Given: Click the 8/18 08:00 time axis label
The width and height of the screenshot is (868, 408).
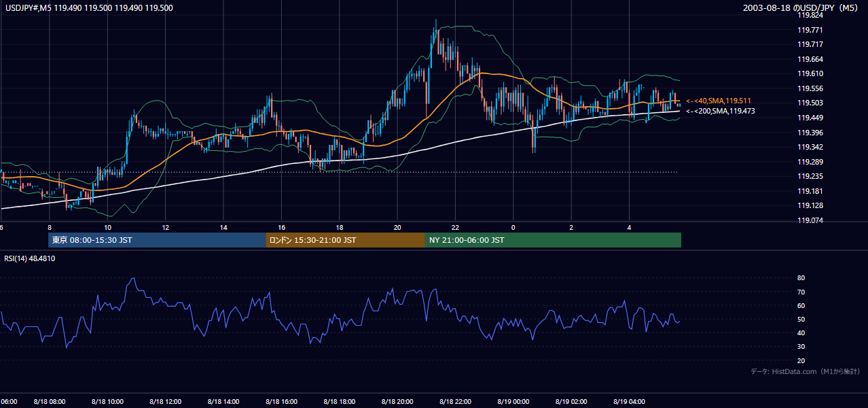Looking at the screenshot, I should [x=50, y=402].
